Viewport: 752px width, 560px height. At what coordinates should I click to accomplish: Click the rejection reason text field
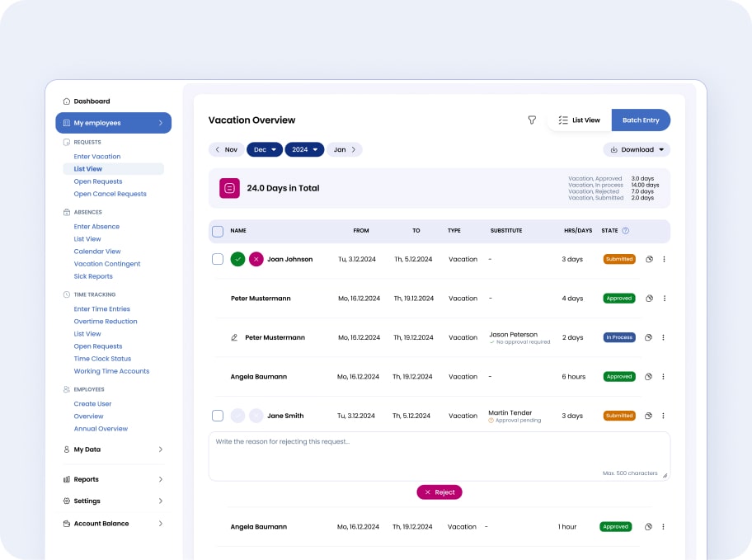click(x=439, y=454)
